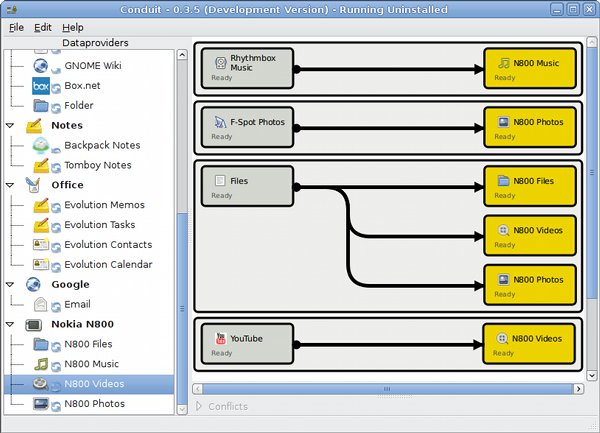Click the canvas horizontal scrollbar thumb
The width and height of the screenshot is (600, 433).
pyautogui.click(x=388, y=389)
